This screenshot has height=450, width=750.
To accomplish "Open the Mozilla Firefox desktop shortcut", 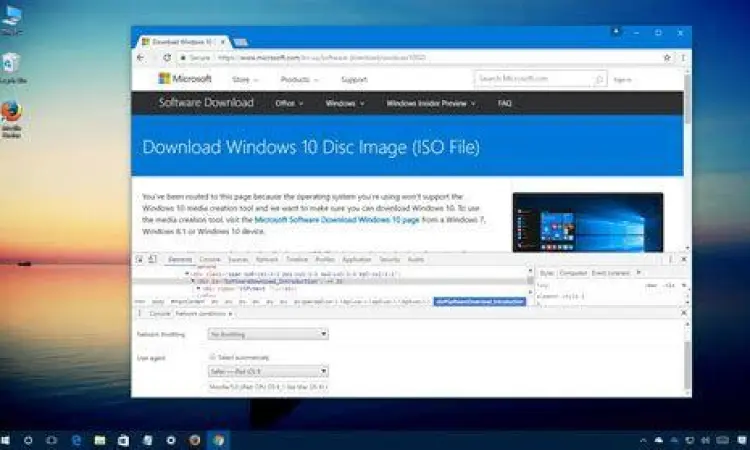I will (x=11, y=119).
